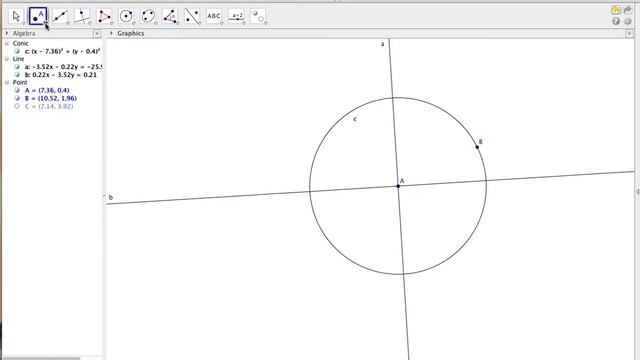Image resolution: width=640 pixels, height=360 pixels.
Task: Hide point B using its marker
Action: click(17, 98)
